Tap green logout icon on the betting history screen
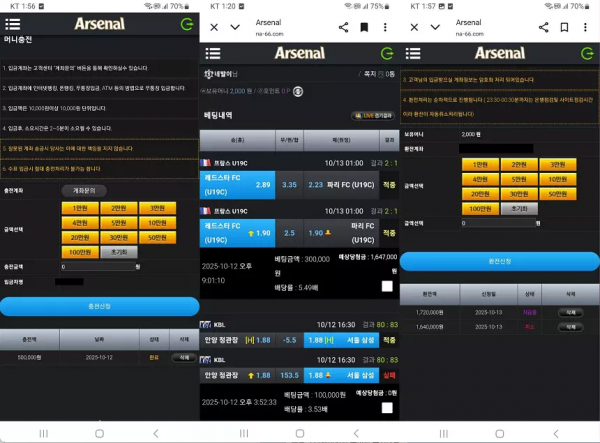 pos(387,53)
